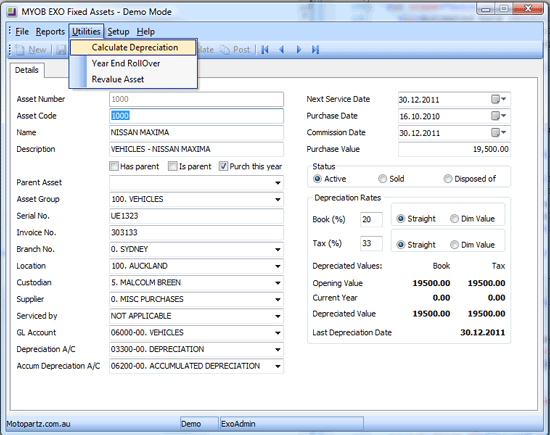Screen dimensions: 550x435
Task: Click the Post toolbar button
Action: click(235, 50)
